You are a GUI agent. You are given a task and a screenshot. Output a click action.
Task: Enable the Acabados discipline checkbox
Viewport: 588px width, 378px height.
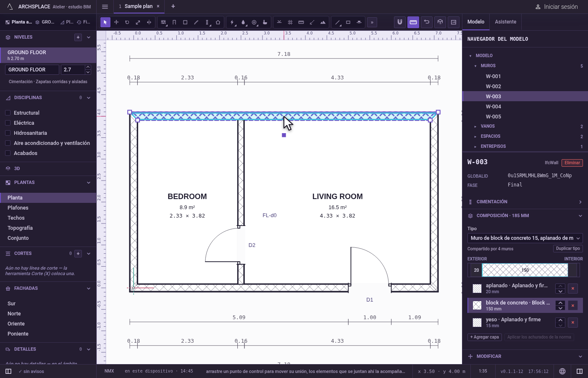[x=8, y=153]
